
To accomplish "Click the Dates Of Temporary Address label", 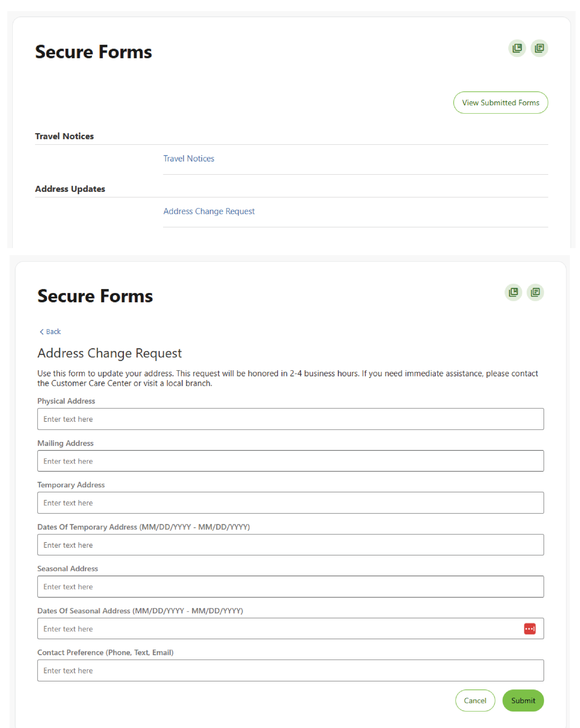I will click(x=144, y=527).
